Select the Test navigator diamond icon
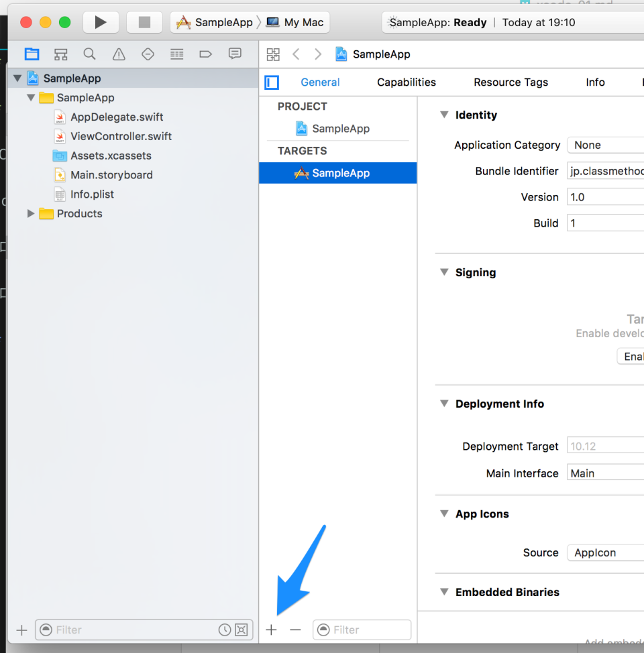 coord(148,54)
